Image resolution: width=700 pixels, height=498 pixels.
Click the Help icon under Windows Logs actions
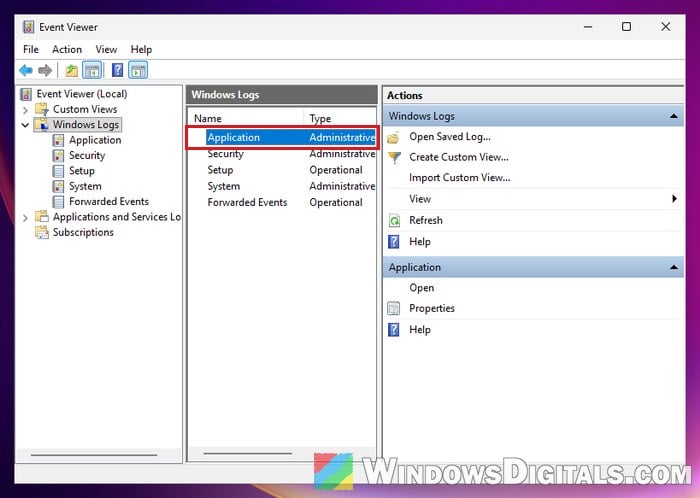coord(394,242)
